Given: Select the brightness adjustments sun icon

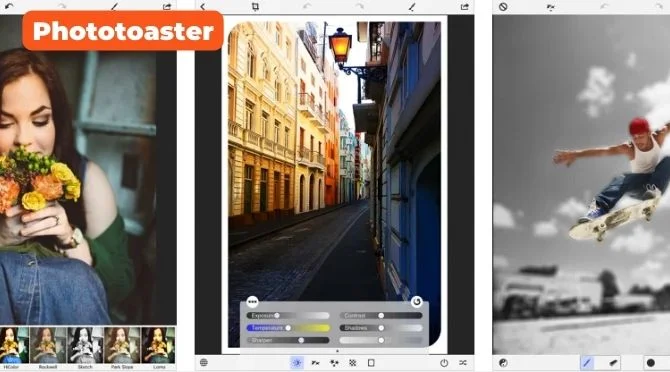Looking at the screenshot, I should click(297, 363).
